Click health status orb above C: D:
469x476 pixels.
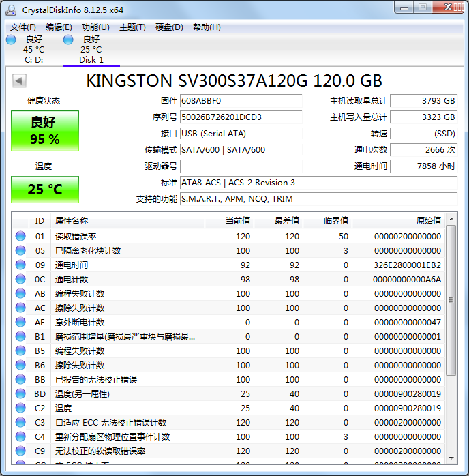tap(11, 40)
